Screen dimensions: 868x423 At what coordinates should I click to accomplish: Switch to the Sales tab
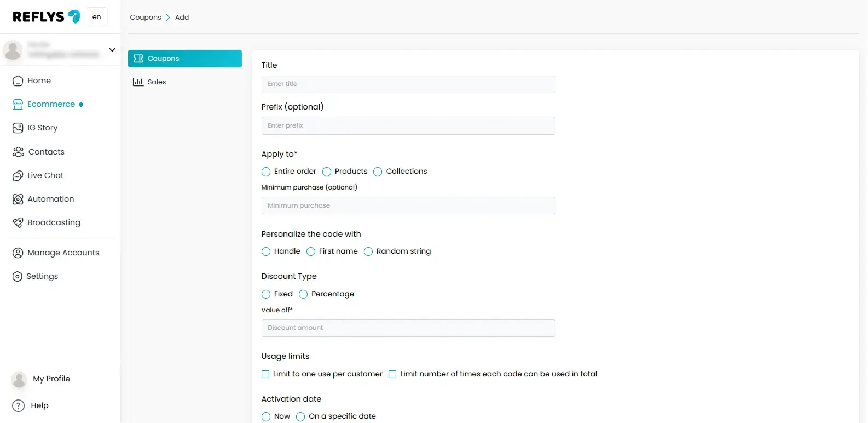(157, 82)
